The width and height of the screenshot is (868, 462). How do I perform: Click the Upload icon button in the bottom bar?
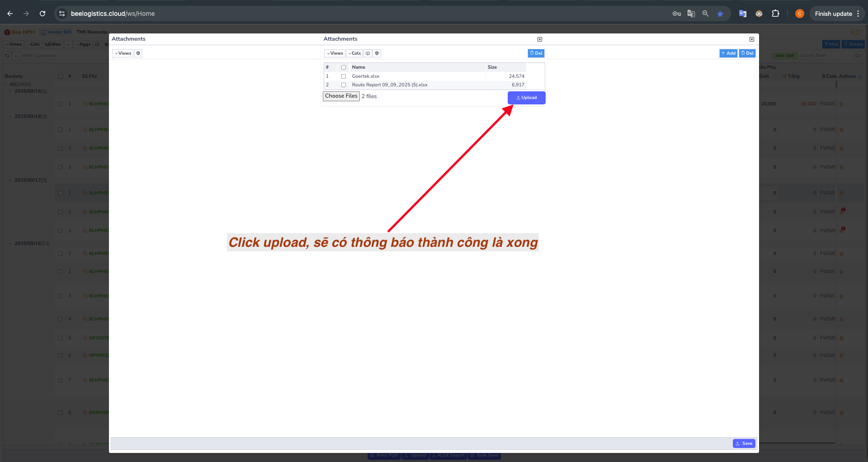(415, 455)
